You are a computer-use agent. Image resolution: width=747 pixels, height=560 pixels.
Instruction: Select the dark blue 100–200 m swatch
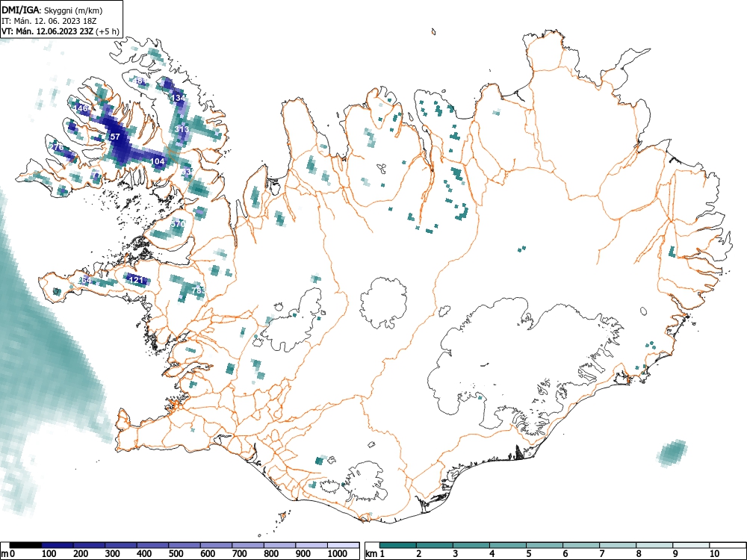(x=58, y=545)
